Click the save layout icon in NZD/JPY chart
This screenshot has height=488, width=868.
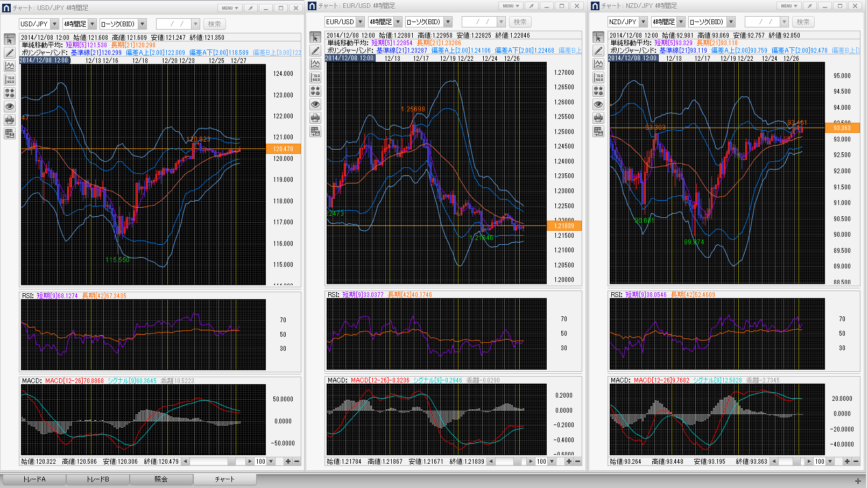[x=598, y=131]
